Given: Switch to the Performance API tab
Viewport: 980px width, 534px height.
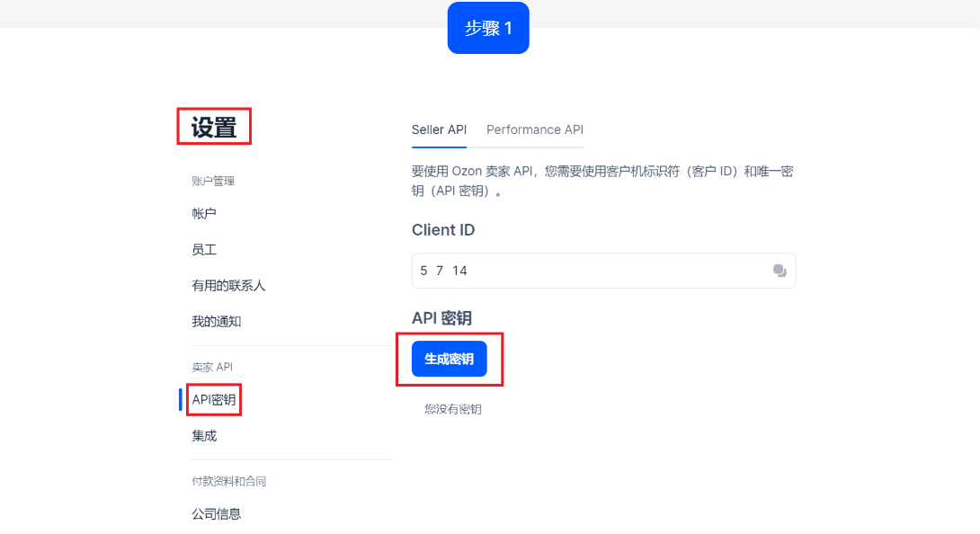Looking at the screenshot, I should pyautogui.click(x=534, y=129).
